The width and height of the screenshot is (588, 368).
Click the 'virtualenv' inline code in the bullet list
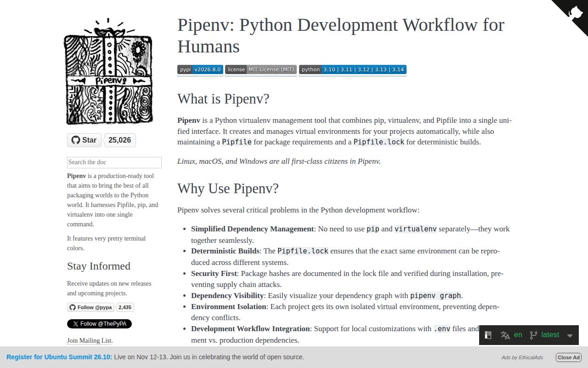click(416, 229)
